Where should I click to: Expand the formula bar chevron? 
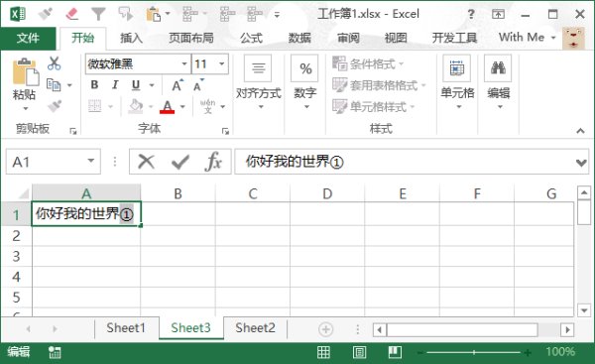(581, 163)
